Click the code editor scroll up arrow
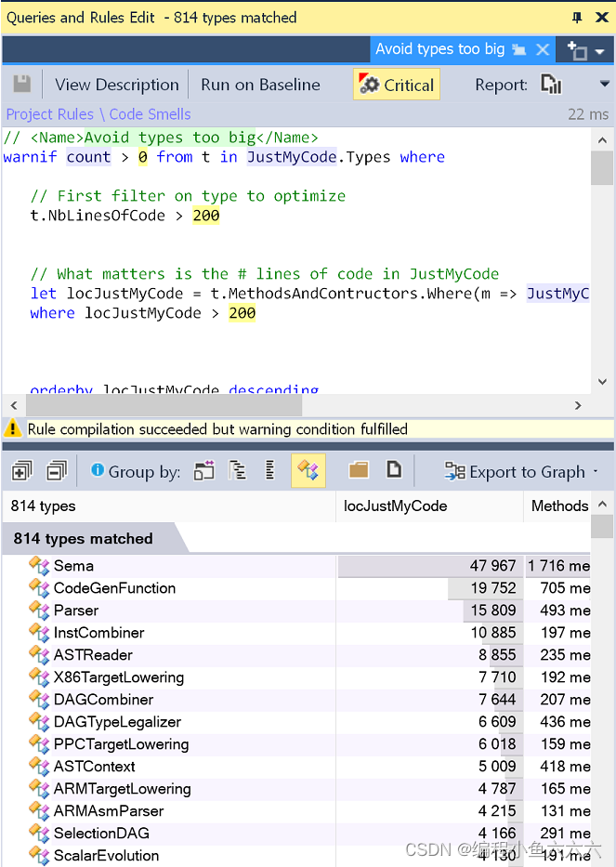The height and width of the screenshot is (867, 616). pyautogui.click(x=602, y=140)
